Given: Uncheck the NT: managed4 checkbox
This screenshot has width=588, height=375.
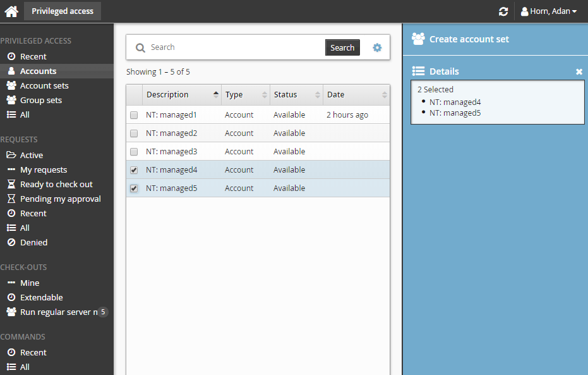Looking at the screenshot, I should coord(134,170).
